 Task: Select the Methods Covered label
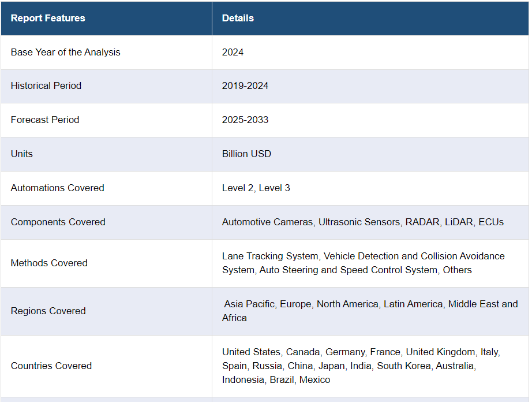[x=49, y=263]
